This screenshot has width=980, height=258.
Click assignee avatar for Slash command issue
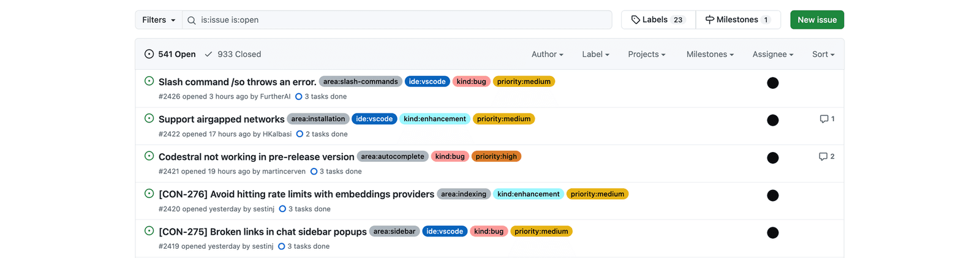coord(772,83)
